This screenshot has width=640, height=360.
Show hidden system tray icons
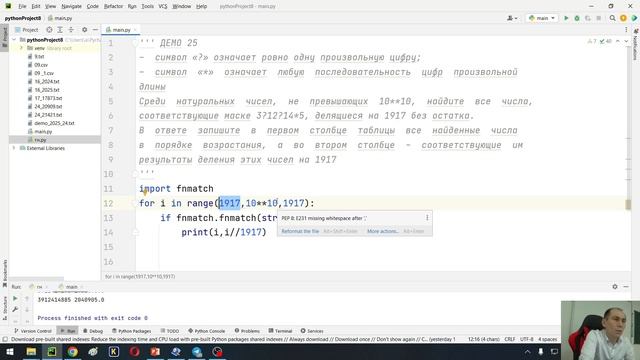(527, 351)
